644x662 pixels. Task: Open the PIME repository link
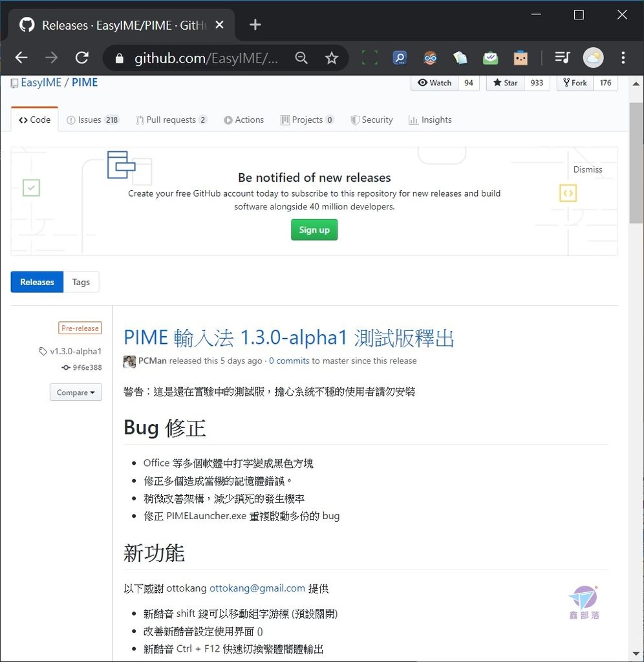(x=85, y=82)
